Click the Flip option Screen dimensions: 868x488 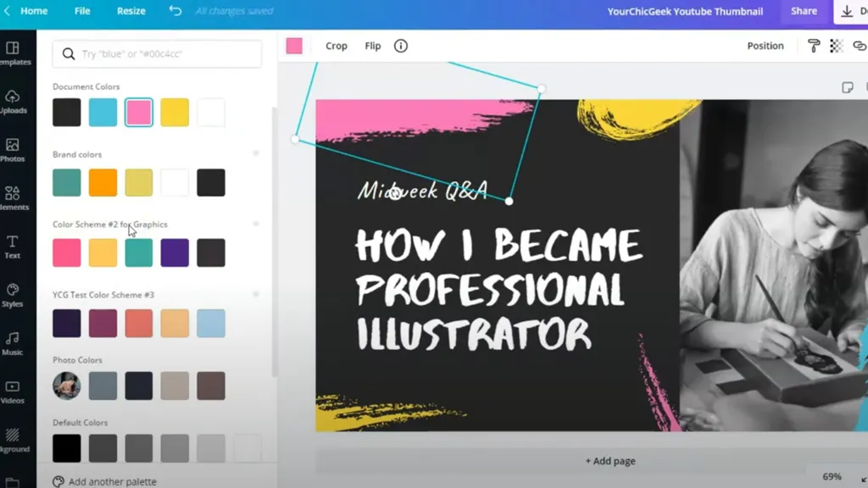point(373,46)
